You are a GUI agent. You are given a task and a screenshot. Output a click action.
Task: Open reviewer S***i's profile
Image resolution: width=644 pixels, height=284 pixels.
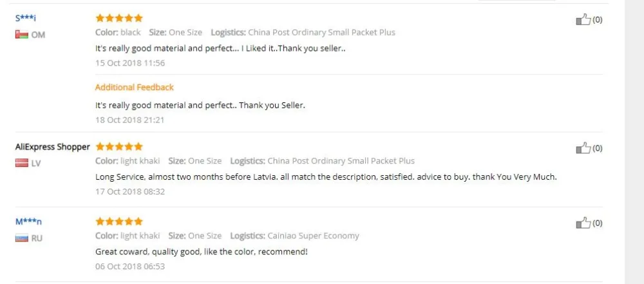click(x=26, y=18)
